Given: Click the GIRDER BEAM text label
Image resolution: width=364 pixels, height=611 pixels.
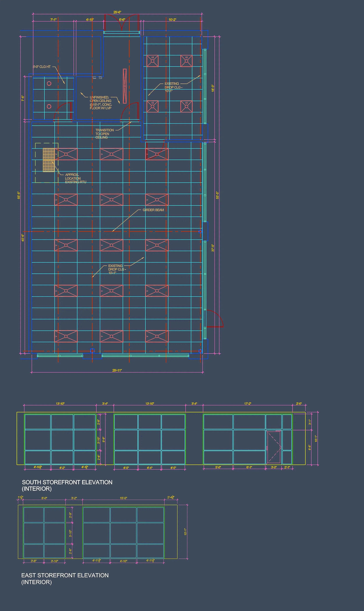Looking at the screenshot, I should [153, 210].
